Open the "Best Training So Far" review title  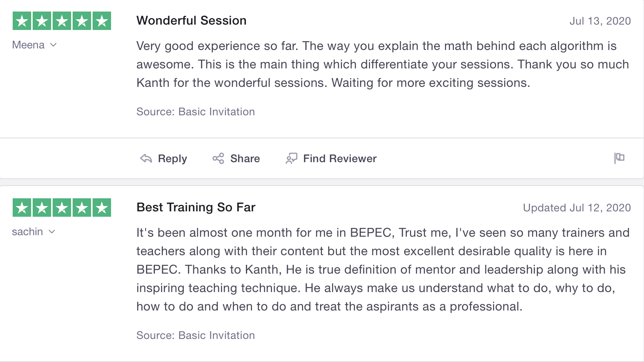196,207
